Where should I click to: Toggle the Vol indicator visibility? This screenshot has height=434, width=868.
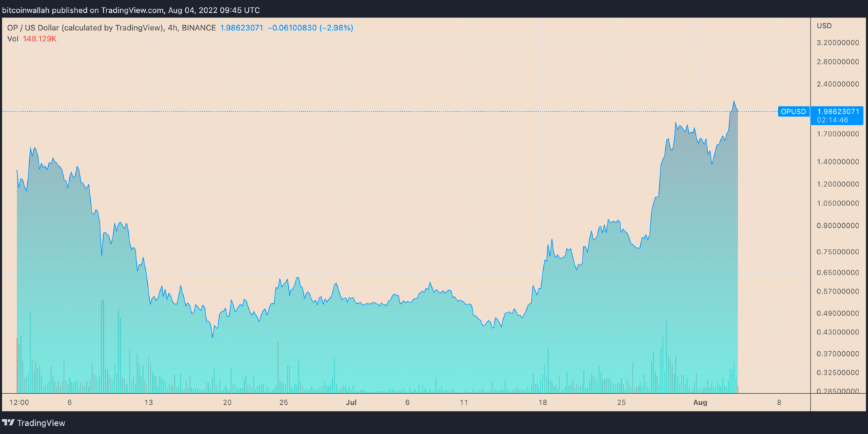(12, 39)
